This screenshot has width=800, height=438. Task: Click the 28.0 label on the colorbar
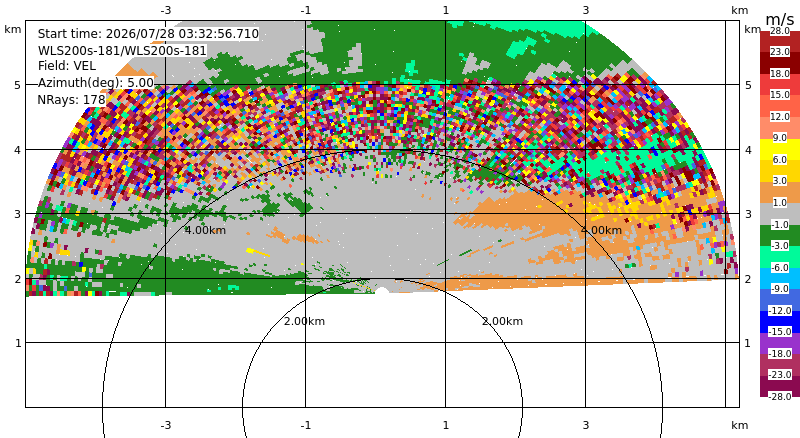pyautogui.click(x=780, y=31)
